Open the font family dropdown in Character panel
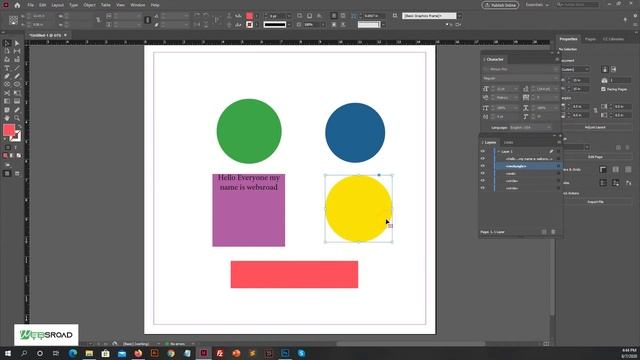Screen dimensions: 640x360 [556, 69]
